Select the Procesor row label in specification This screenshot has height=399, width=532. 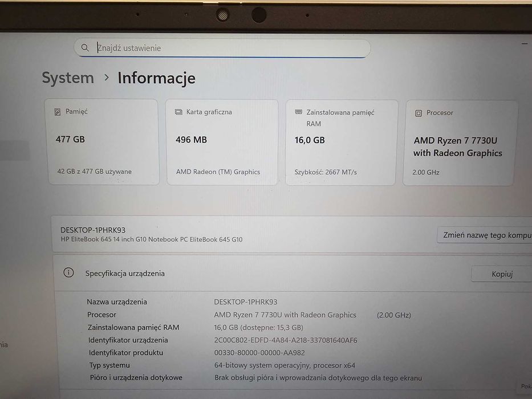[x=101, y=315]
